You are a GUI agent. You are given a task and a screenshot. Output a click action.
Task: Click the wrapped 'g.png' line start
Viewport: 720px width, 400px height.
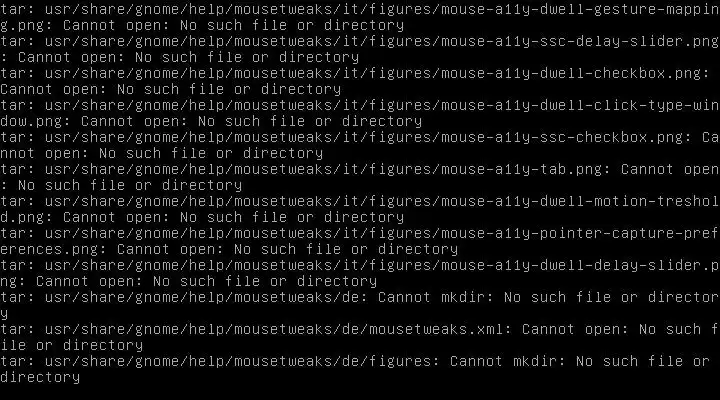click(x=22, y=25)
